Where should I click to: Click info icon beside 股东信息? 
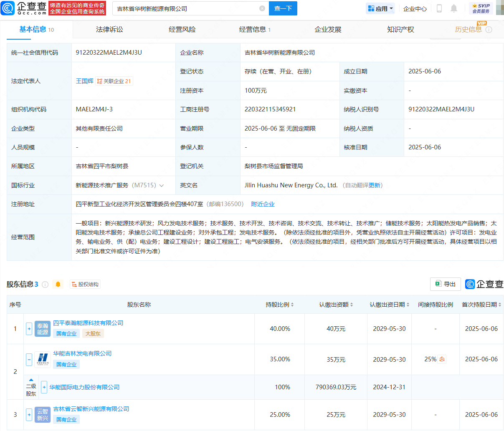pos(45,284)
